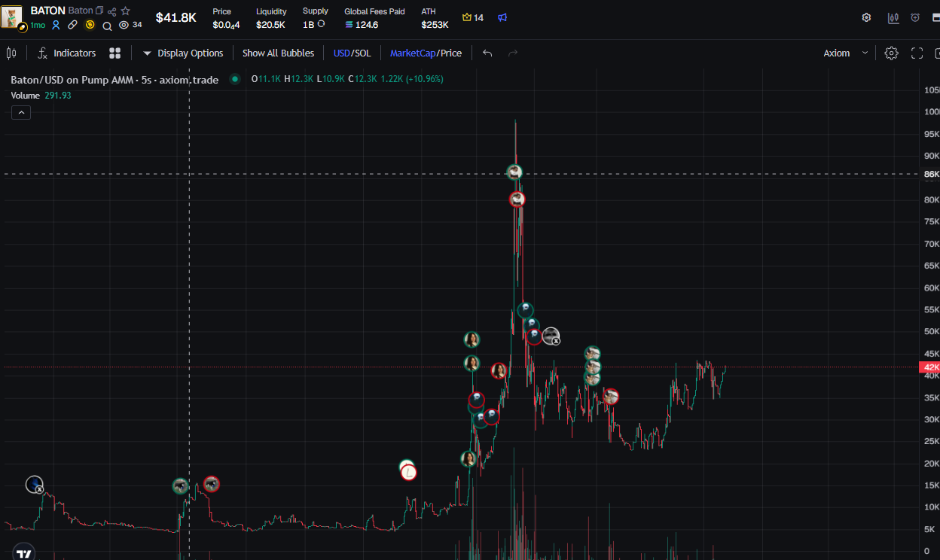Switch MarketCap/Price display toggle
The width and height of the screenshot is (940, 560).
[x=426, y=53]
